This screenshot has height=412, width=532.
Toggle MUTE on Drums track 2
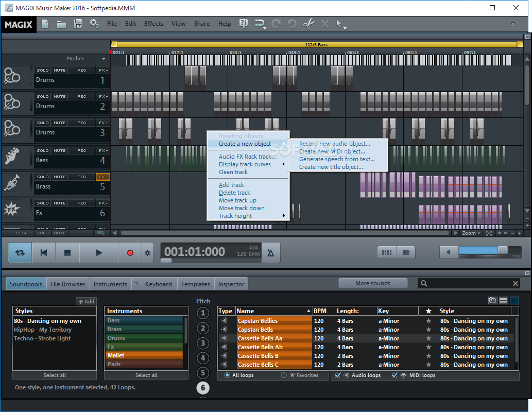click(60, 97)
